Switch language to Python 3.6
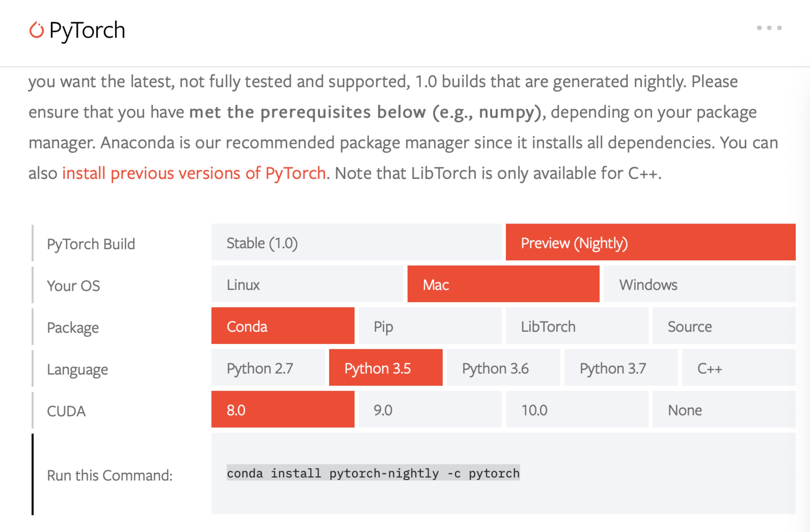Image resolution: width=810 pixels, height=532 pixels. point(503,368)
